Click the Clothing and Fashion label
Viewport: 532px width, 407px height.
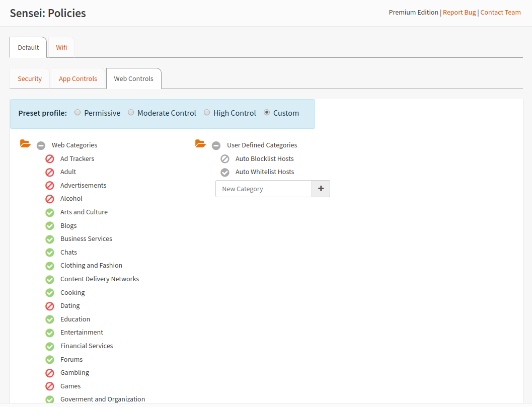tap(91, 266)
